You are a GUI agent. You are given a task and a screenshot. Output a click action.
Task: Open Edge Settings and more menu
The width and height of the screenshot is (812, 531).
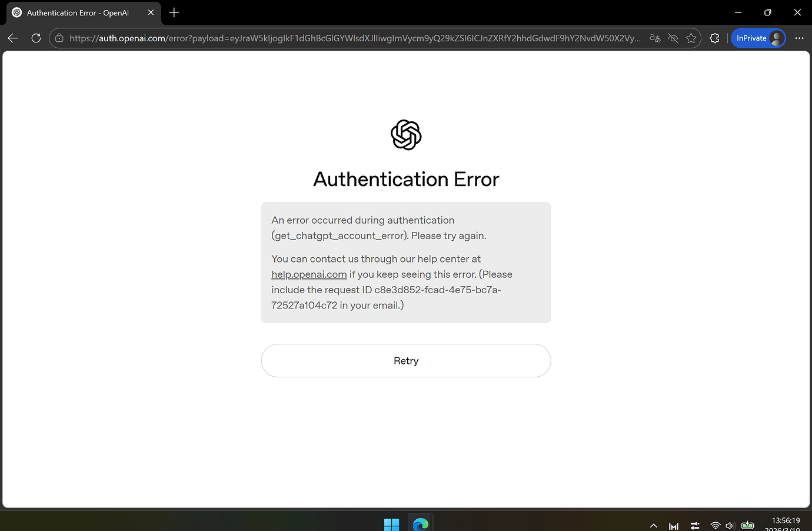(x=799, y=38)
